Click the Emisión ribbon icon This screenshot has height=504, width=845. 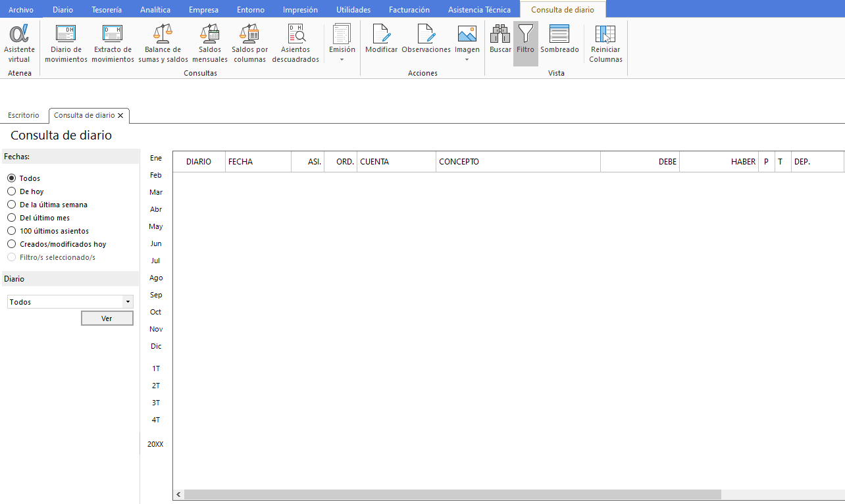click(342, 34)
